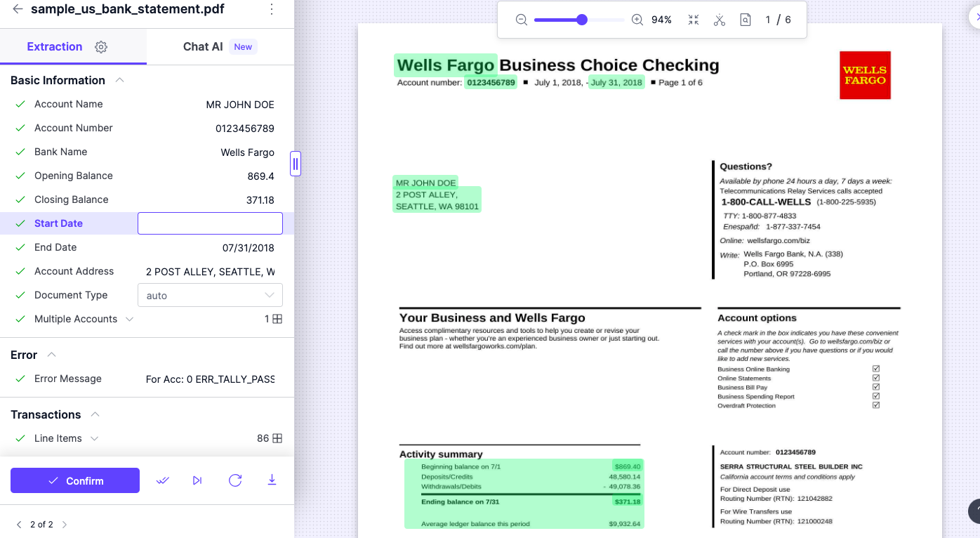Toggle Bank Name checkmark
Viewport: 980px width, 538px height.
coord(20,152)
